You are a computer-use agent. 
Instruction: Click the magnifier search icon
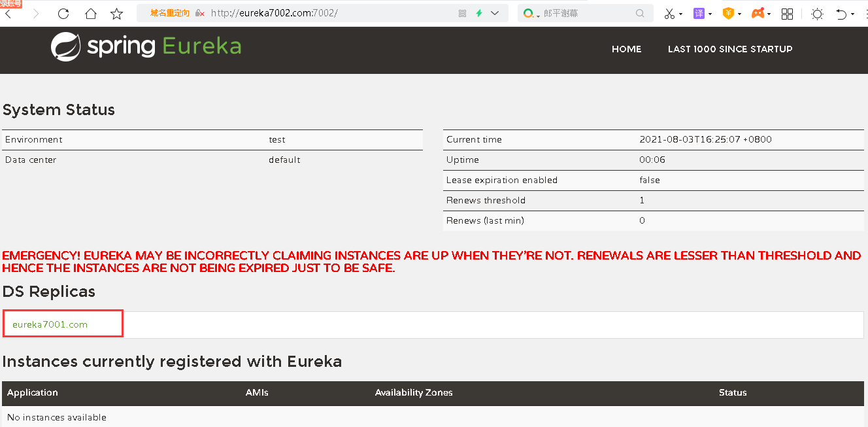click(x=640, y=13)
